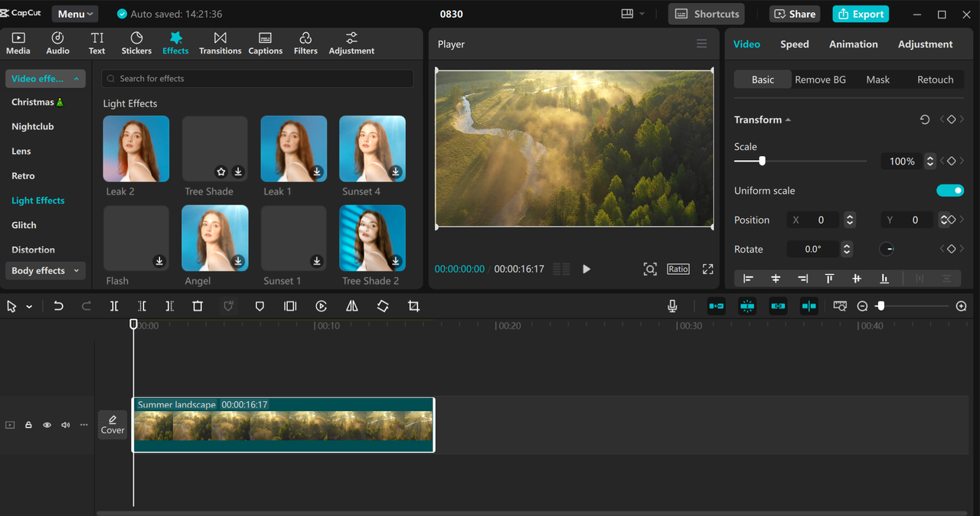Open the Captions panel

pos(265,44)
